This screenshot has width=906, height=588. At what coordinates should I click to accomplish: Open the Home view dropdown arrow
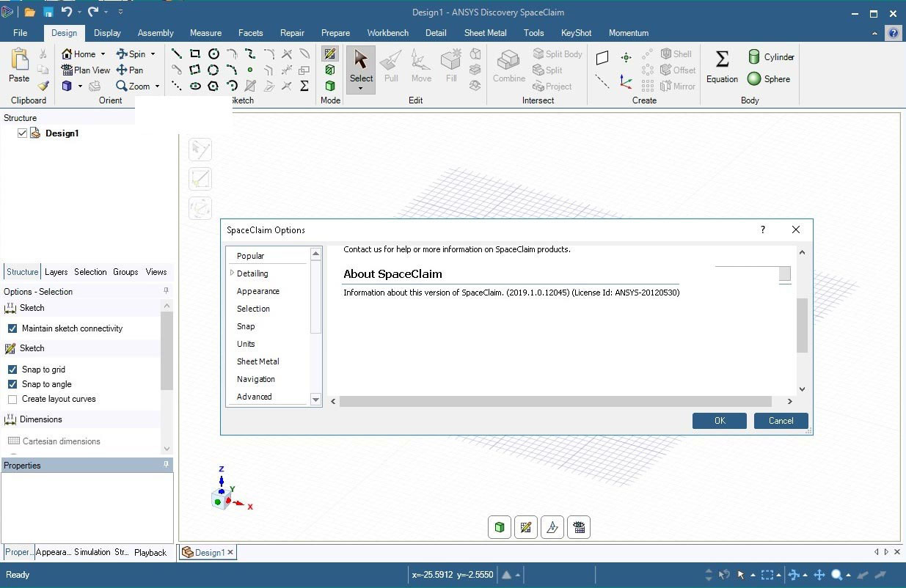[x=103, y=54]
